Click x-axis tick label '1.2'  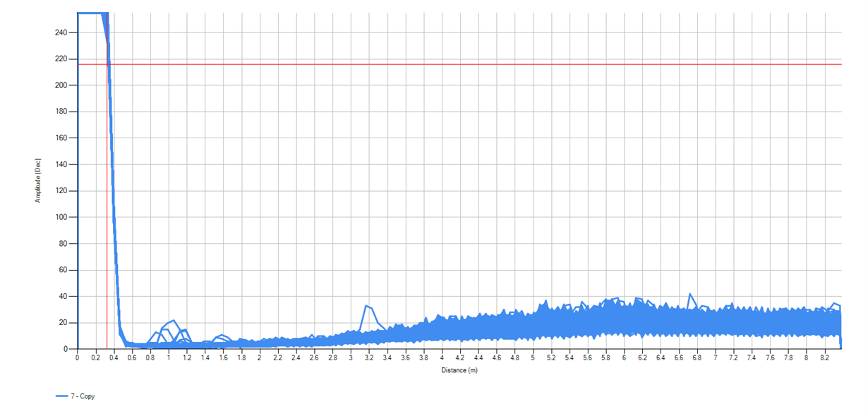click(186, 358)
